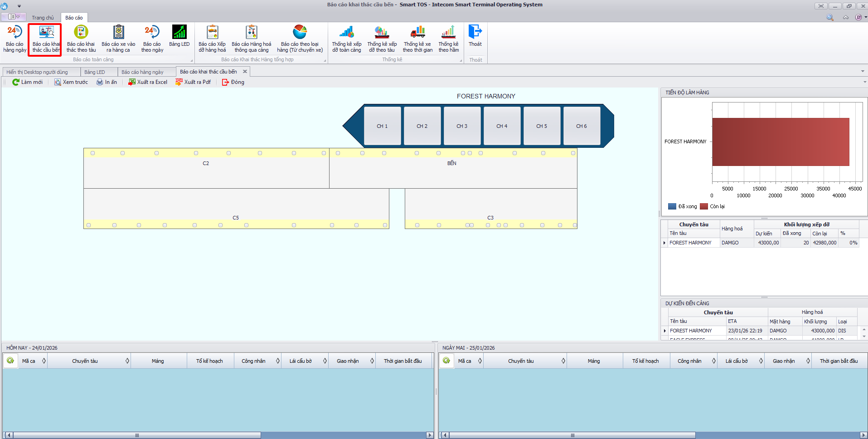Select cargo hold CH 3 on ship
Viewport: 868px width, 439px height.
click(462, 126)
